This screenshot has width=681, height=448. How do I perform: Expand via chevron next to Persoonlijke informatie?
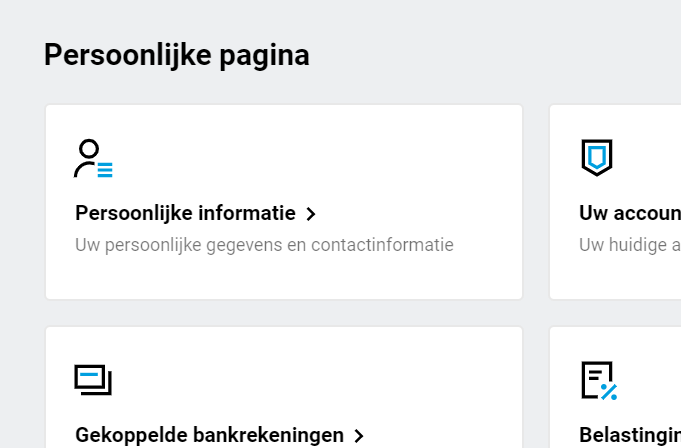click(x=311, y=214)
